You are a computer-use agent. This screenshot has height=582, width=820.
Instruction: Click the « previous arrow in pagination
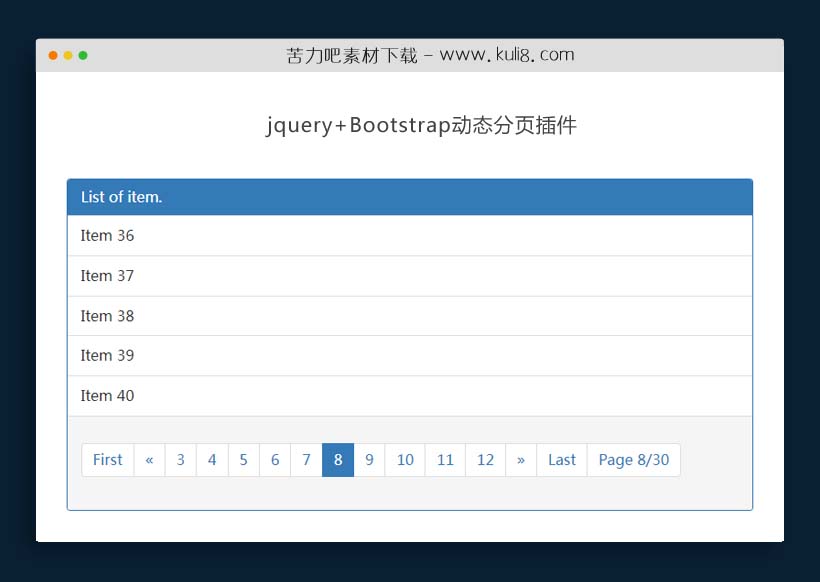click(x=149, y=460)
